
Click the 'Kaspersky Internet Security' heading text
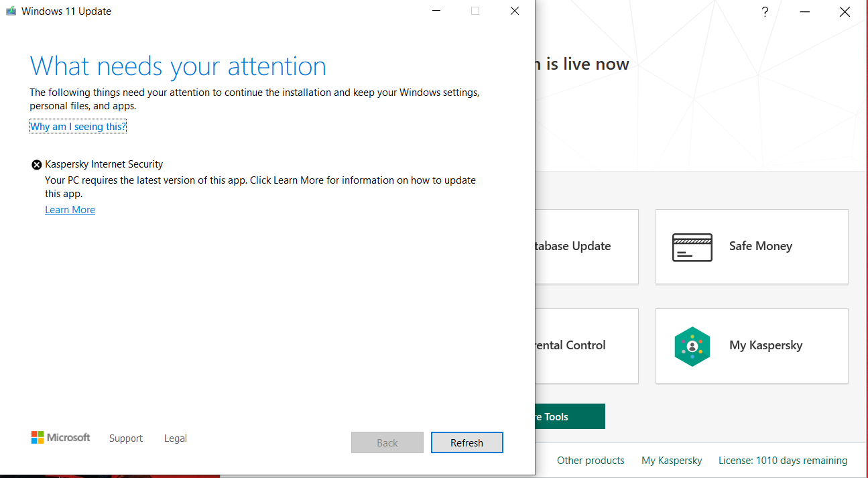pos(104,164)
